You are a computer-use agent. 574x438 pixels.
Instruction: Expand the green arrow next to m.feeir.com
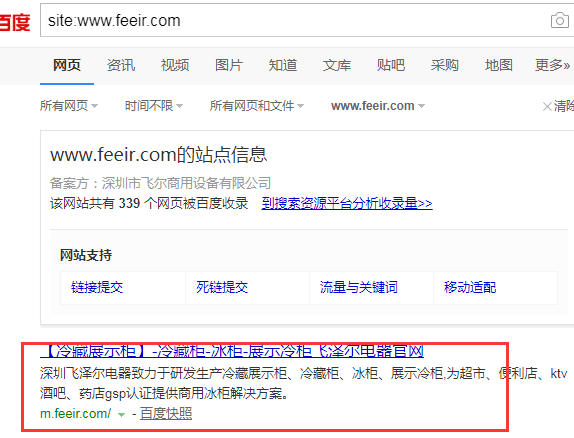tap(121, 415)
